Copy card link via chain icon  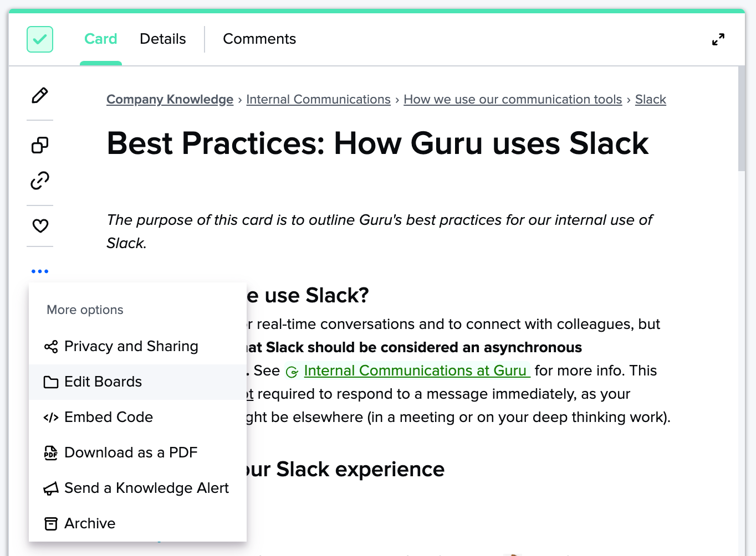[40, 181]
